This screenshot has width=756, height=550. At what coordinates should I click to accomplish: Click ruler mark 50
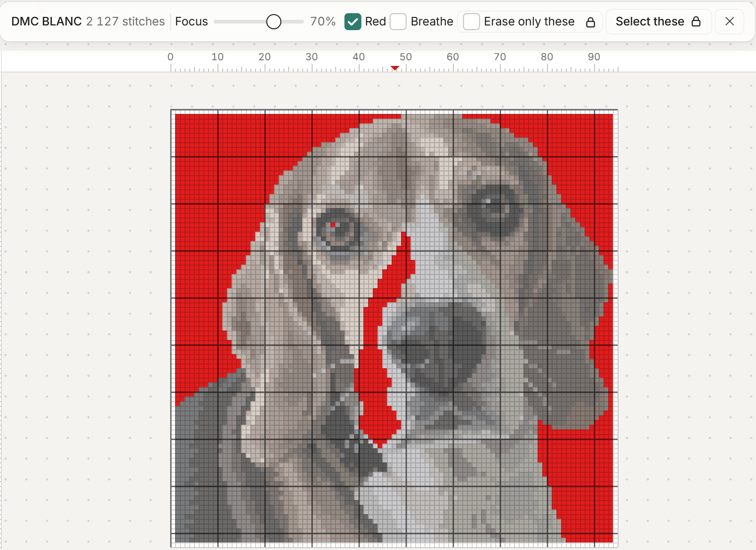[406, 57]
